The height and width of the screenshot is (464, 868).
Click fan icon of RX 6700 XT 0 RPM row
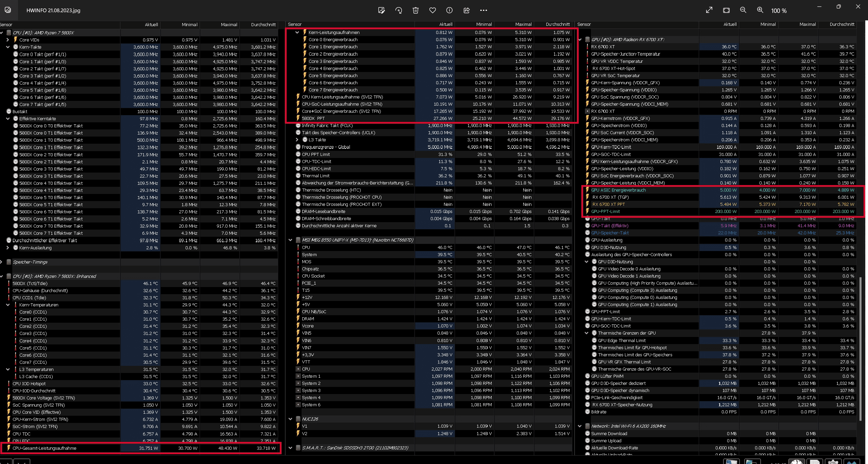588,111
